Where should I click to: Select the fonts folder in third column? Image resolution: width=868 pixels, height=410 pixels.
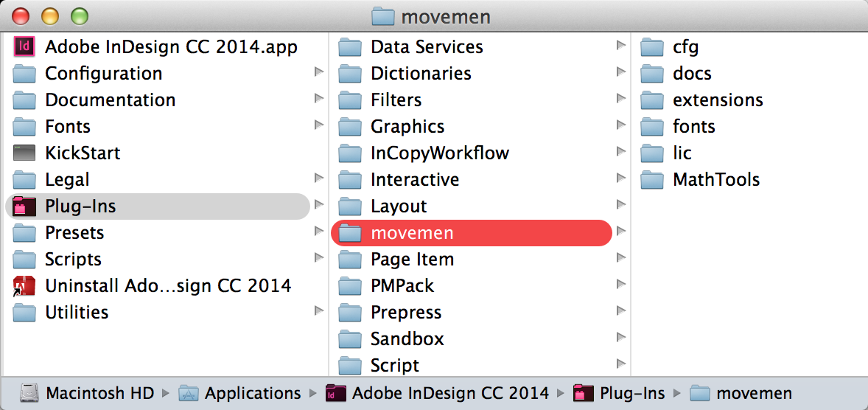678,126
